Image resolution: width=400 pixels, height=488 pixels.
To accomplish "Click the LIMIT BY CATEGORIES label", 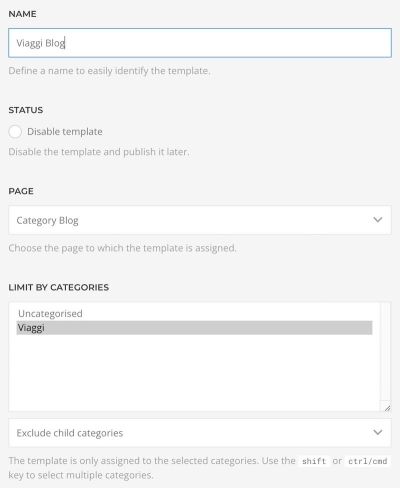I will coord(59,287).
